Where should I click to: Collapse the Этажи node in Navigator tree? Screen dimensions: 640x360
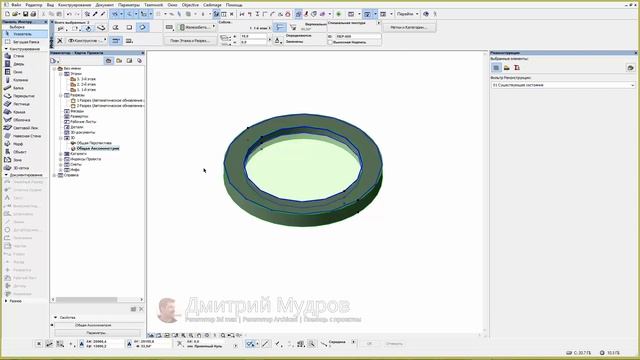61,74
